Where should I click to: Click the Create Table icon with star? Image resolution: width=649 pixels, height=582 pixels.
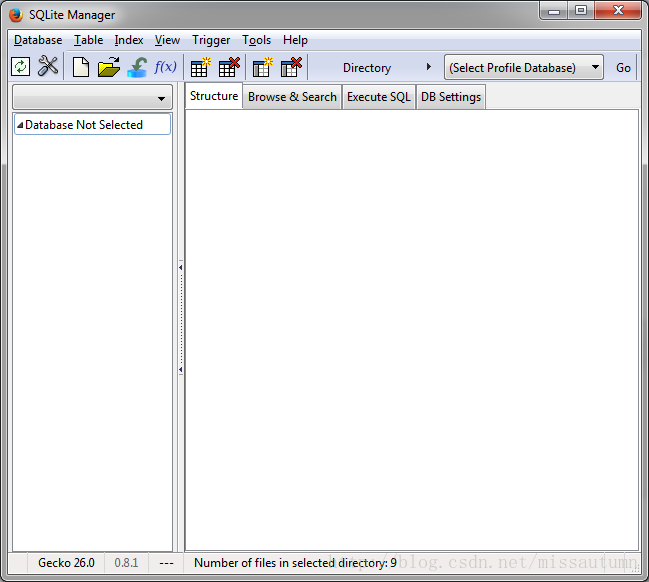tap(200, 67)
